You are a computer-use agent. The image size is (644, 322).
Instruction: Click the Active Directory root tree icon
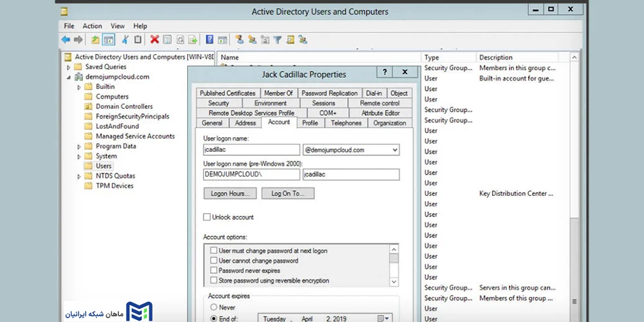(x=68, y=57)
